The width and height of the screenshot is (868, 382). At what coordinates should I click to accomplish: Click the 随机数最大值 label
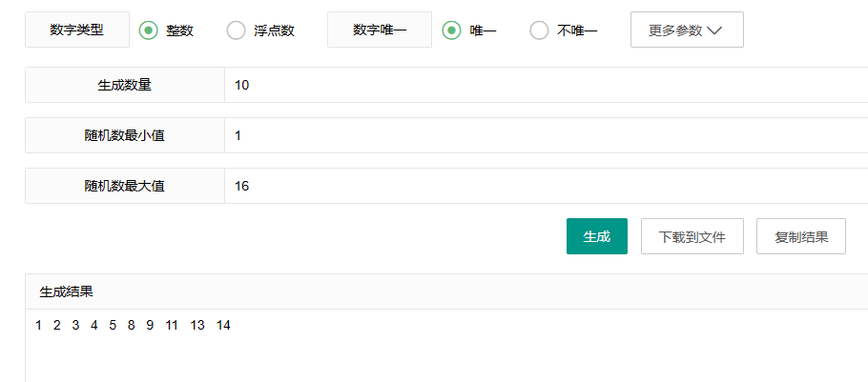pos(125,186)
